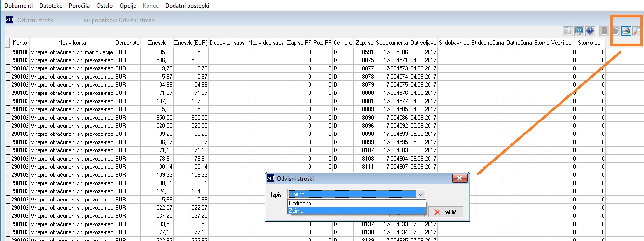644x241 pixels.
Task: Click the MIT logo beside Odvisni stroški title
Action: coord(9,20)
